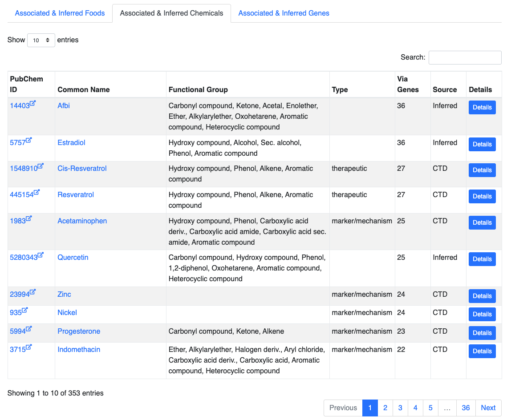This screenshot has width=511, height=420.
Task: Open PubChem ID 14403 link
Action: coord(20,106)
